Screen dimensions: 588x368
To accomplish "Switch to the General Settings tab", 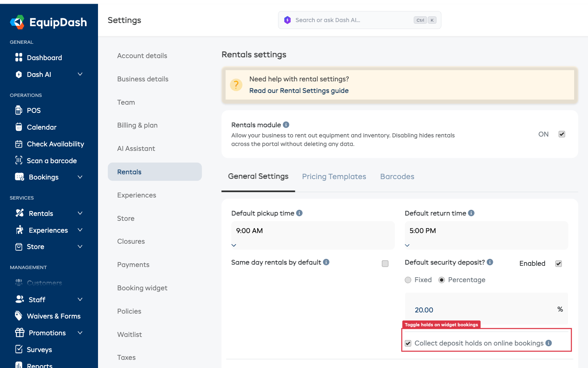I will tap(258, 177).
